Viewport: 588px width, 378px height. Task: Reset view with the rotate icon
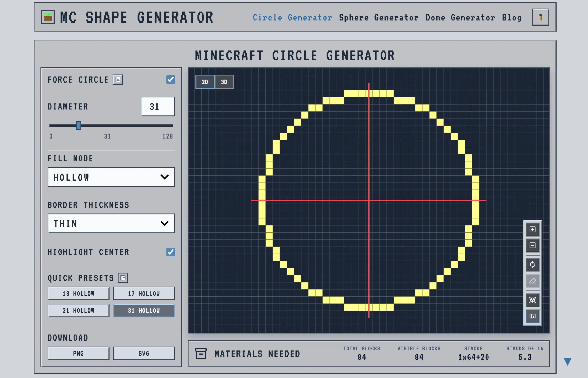(x=532, y=265)
